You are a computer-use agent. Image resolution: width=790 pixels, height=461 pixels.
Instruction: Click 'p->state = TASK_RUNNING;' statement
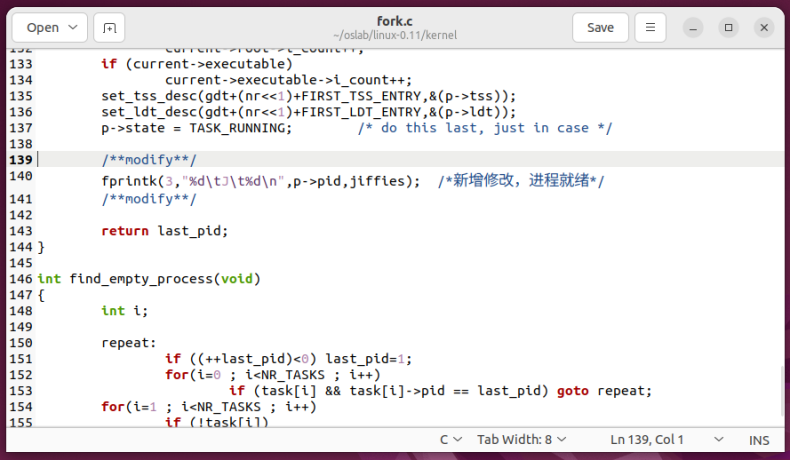[196, 128]
